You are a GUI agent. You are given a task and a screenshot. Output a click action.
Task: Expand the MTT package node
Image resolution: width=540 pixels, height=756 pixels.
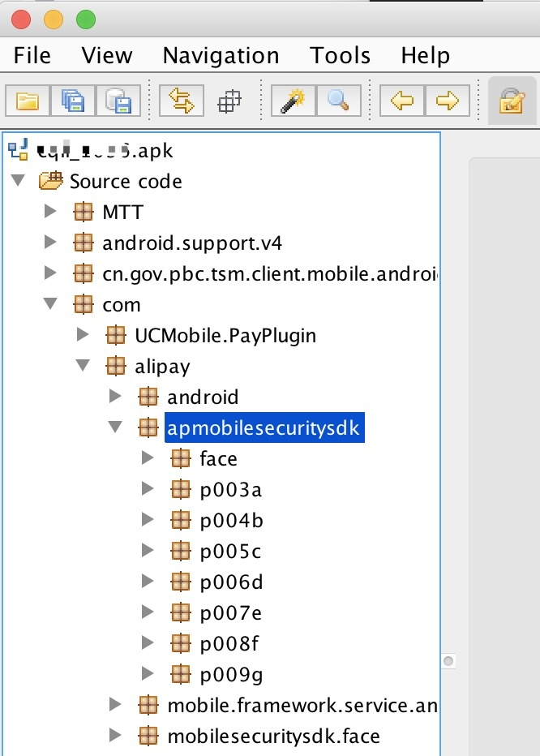(x=50, y=211)
